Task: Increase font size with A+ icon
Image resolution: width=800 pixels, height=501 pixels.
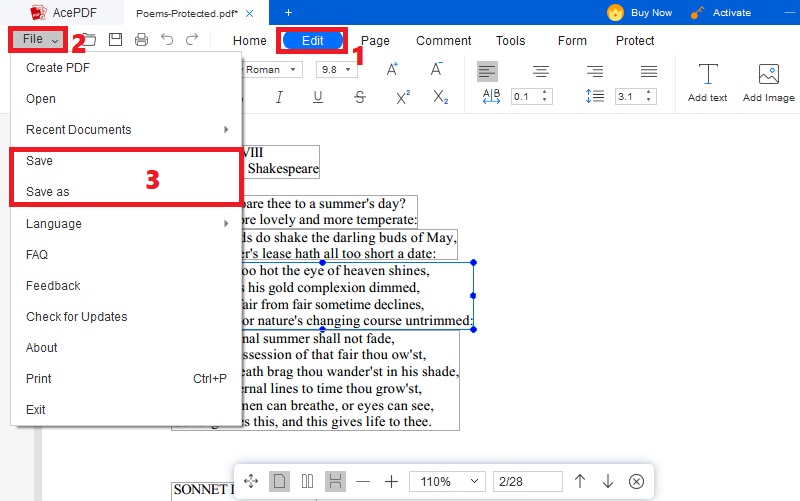Action: click(392, 69)
